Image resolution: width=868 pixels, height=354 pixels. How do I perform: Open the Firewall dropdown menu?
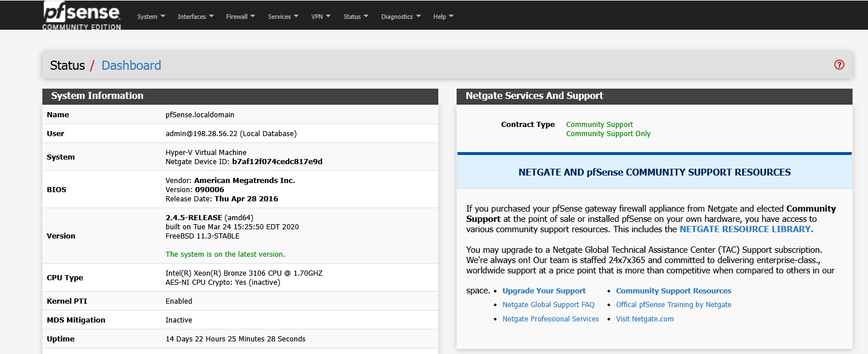pos(240,17)
